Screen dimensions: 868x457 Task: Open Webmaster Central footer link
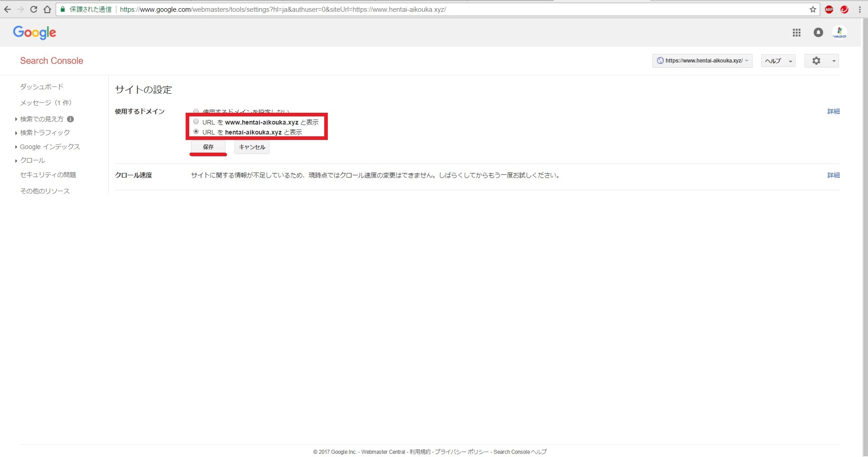click(383, 452)
